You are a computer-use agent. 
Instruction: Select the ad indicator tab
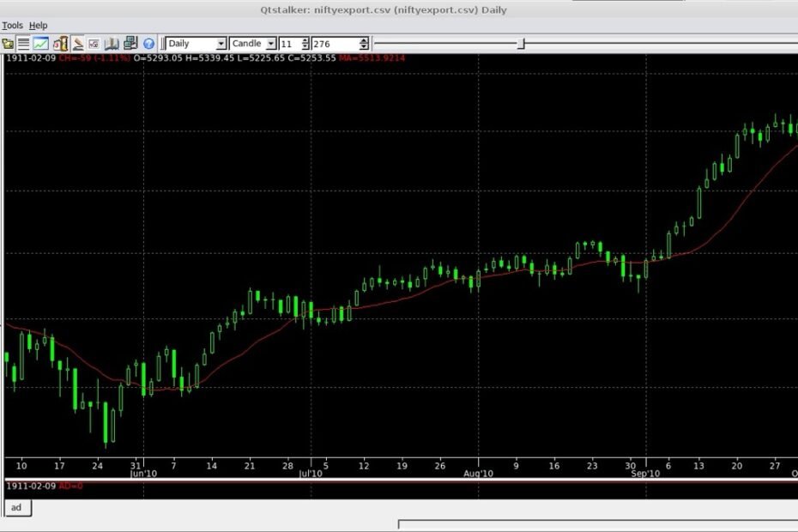(17, 508)
